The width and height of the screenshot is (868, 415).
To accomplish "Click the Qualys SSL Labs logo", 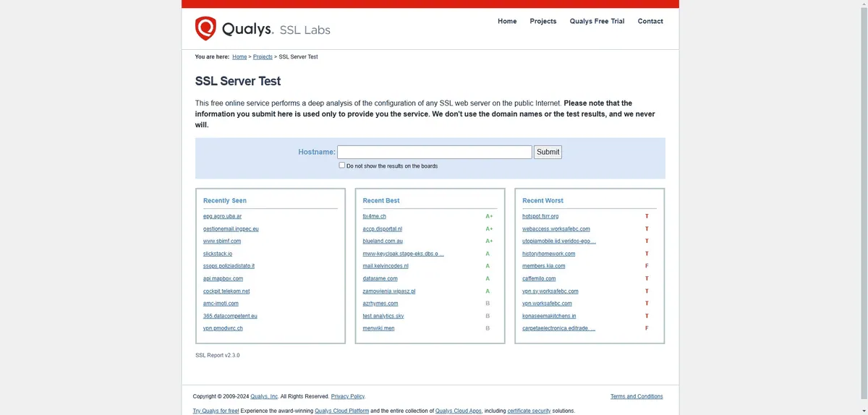I will click(x=263, y=29).
